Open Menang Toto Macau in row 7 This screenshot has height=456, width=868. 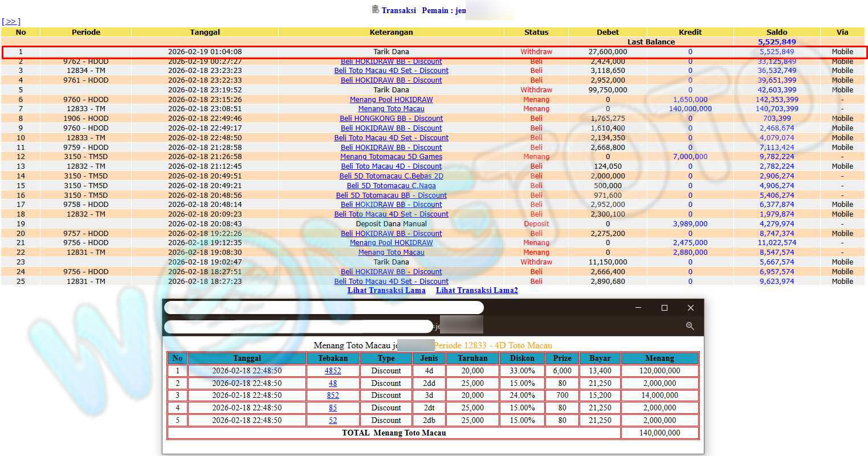(x=391, y=109)
